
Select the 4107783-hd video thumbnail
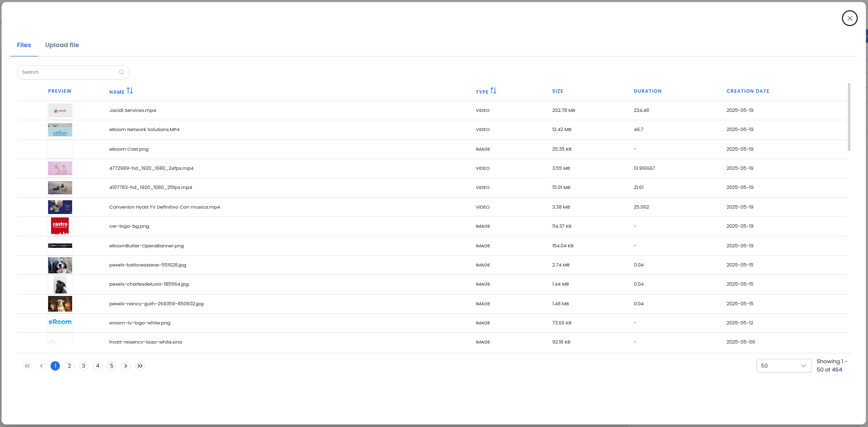click(60, 187)
